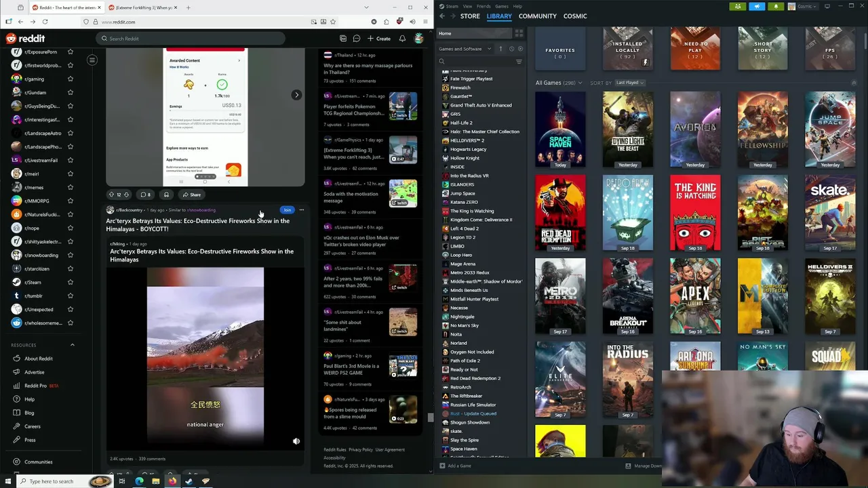
Task: Open the Steam View menu
Action: [467, 6]
